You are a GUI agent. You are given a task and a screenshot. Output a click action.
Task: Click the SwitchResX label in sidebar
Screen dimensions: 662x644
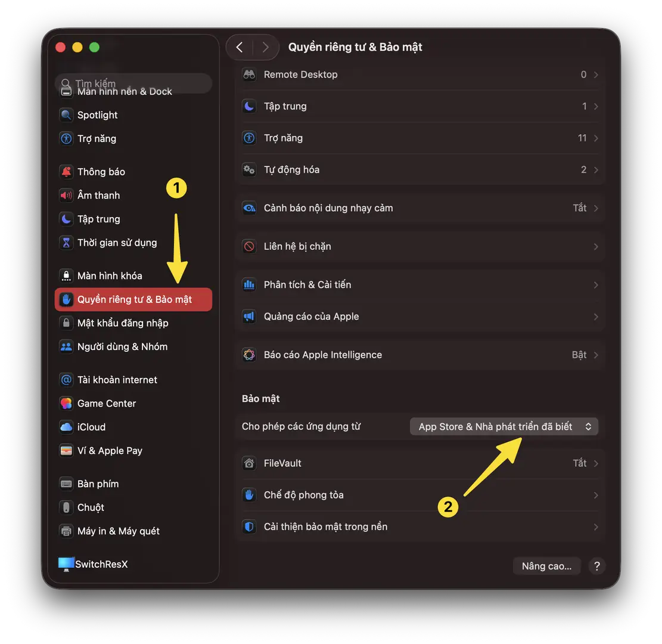tap(101, 564)
